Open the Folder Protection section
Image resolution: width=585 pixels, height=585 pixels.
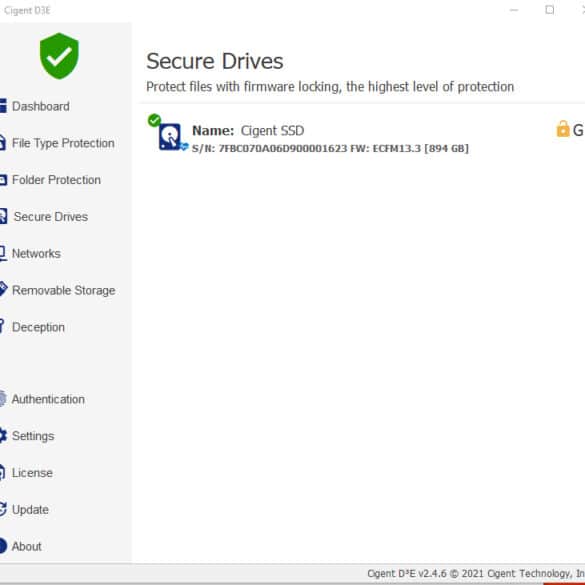pos(56,180)
